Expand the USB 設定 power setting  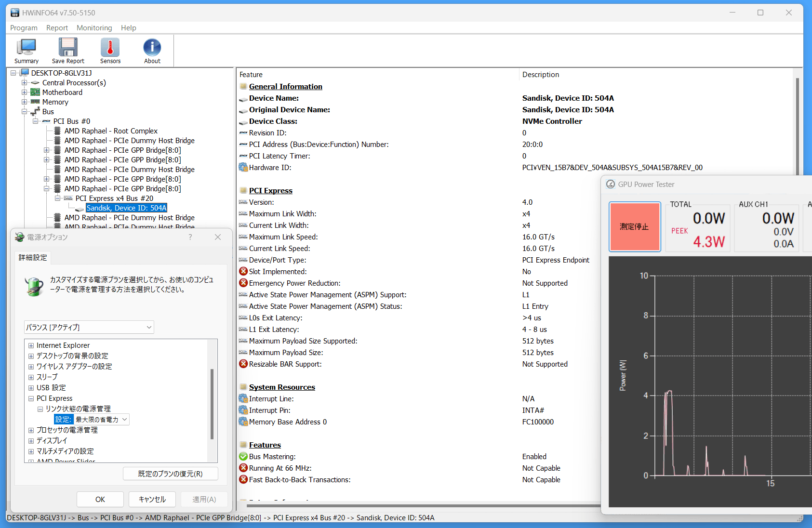pos(31,388)
